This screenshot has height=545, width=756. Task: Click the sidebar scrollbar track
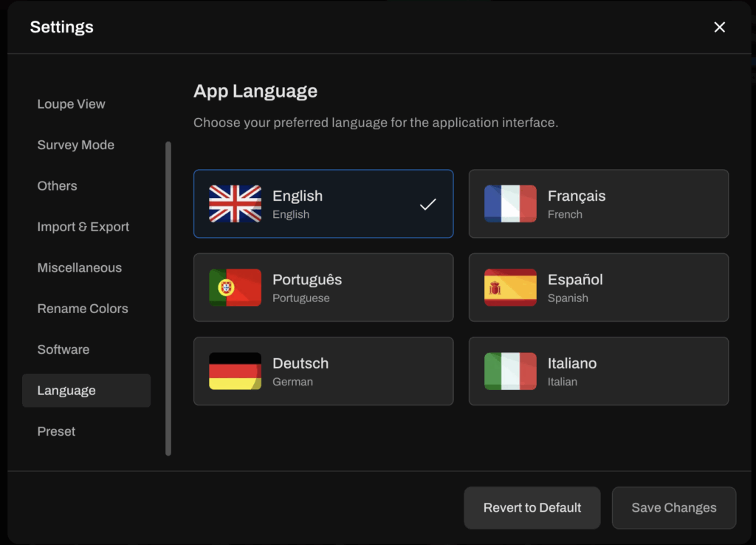(168, 295)
